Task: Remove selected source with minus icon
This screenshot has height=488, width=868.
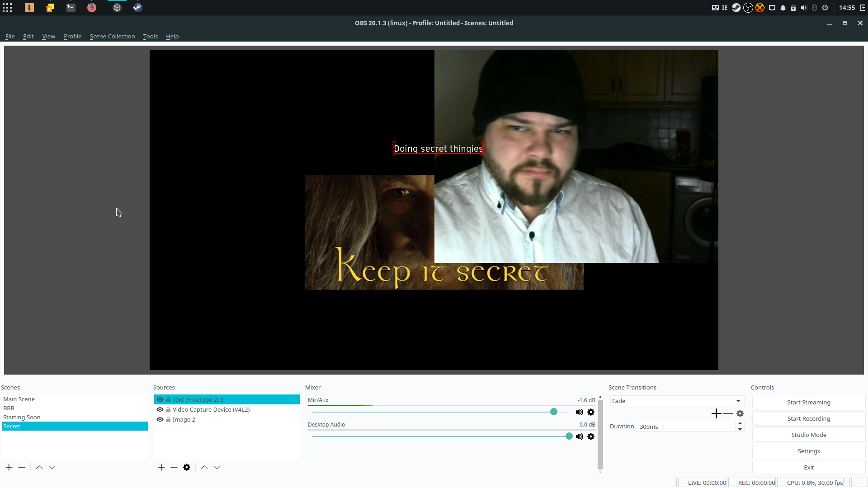Action: point(174,467)
